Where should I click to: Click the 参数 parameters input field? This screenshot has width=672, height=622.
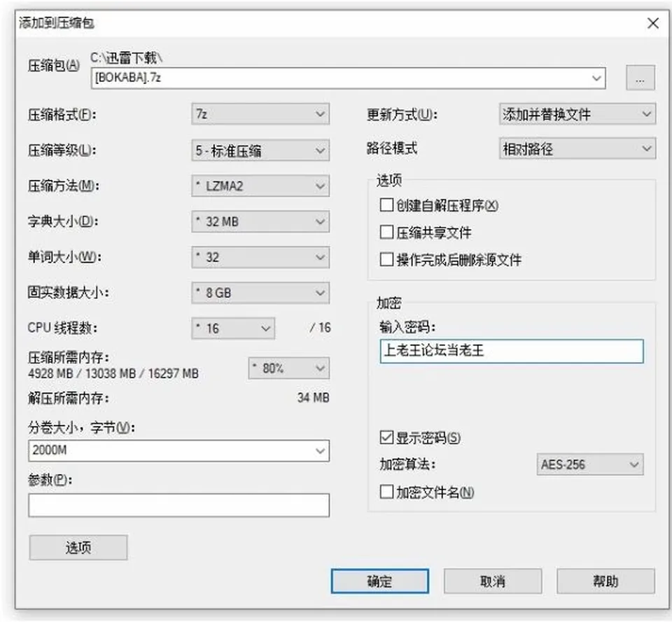178,505
